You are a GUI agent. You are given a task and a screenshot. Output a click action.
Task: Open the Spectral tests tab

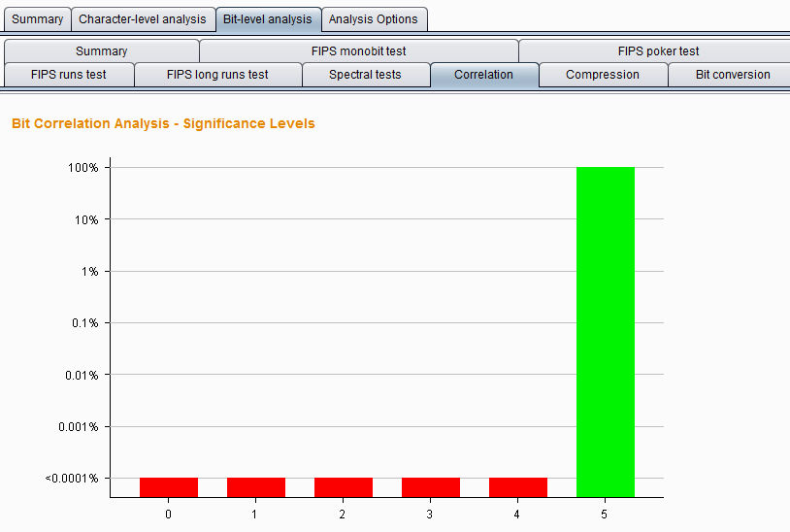(365, 75)
